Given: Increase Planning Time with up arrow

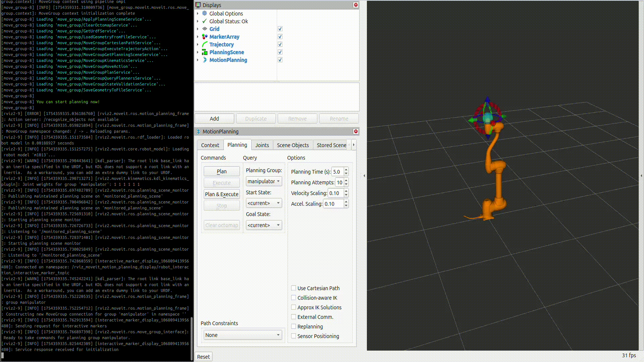Looking at the screenshot, I should pyautogui.click(x=346, y=170).
